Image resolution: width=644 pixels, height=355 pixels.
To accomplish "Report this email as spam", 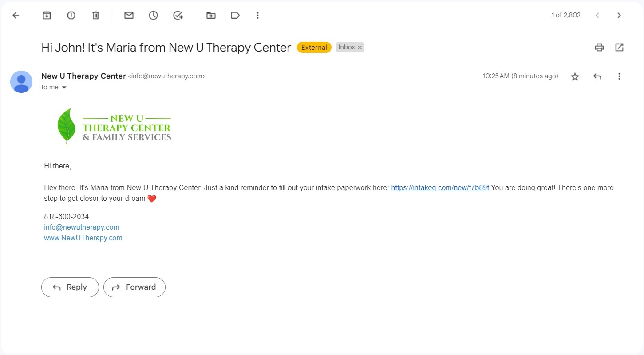I will [71, 16].
